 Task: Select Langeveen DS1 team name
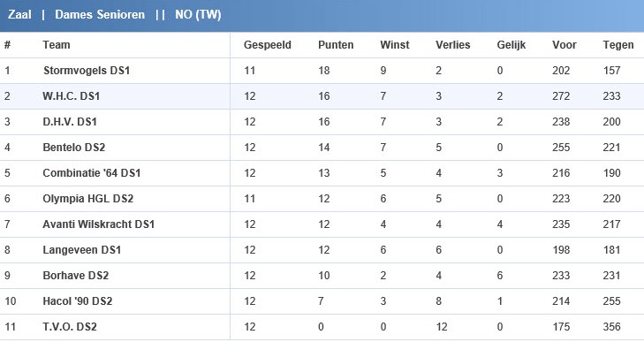[82, 250]
